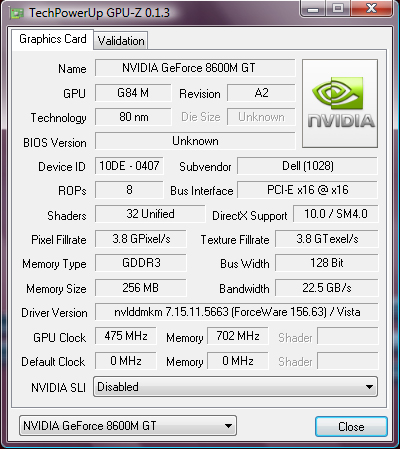Click the Device ID 10DE - 0407 field
Image resolution: width=400 pixels, height=449 pixels.
[x=129, y=166]
